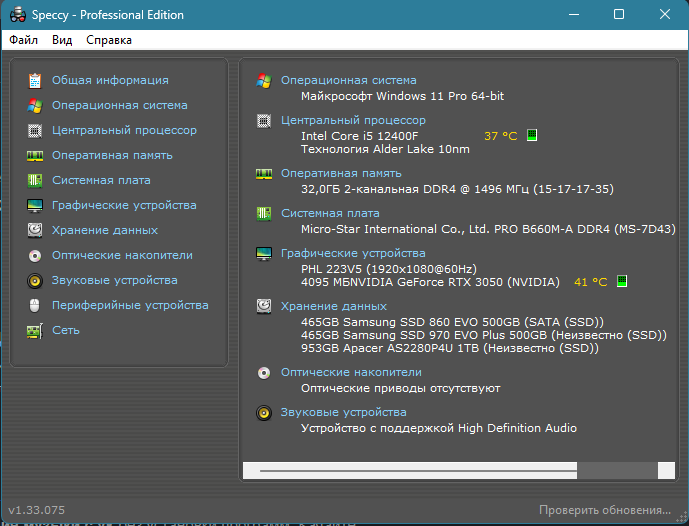
Task: Click the 37 °C CPU temperature value
Action: [500, 136]
